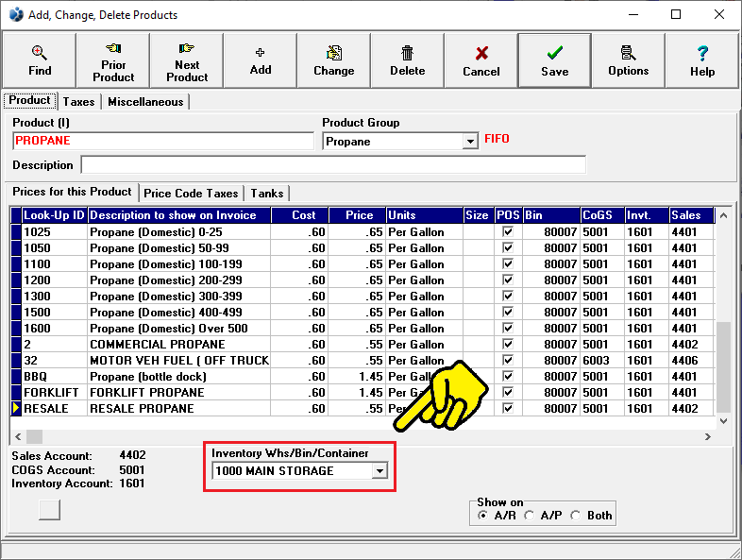Toggle POS checkbox for row 1025

tap(508, 231)
